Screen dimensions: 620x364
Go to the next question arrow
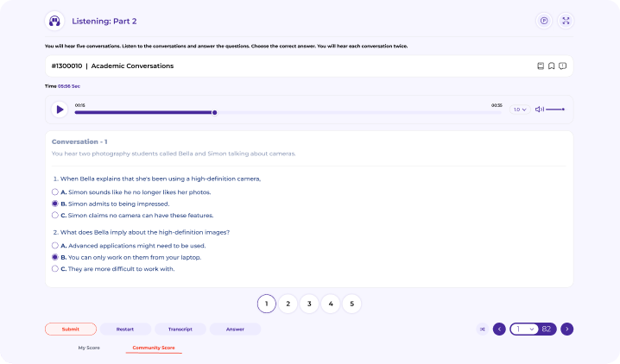[566, 329]
